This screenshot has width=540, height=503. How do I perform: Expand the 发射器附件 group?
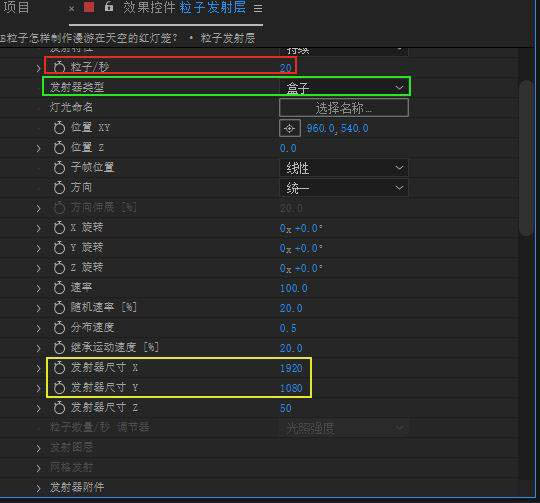38,488
